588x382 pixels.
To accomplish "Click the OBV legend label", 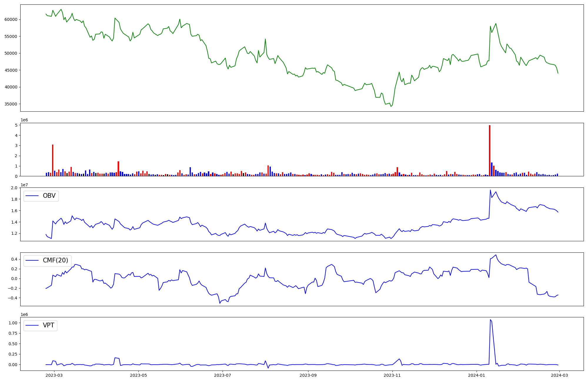I will [x=49, y=196].
